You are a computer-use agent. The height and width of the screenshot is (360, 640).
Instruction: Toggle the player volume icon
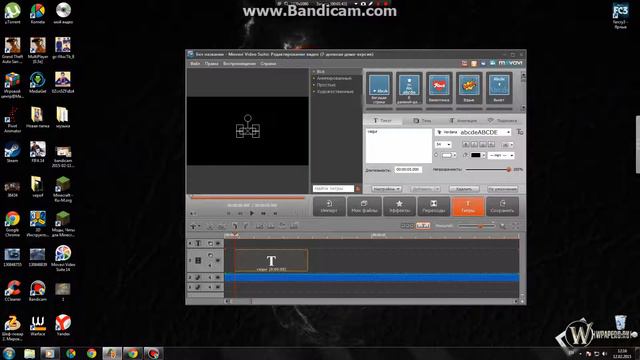click(193, 213)
